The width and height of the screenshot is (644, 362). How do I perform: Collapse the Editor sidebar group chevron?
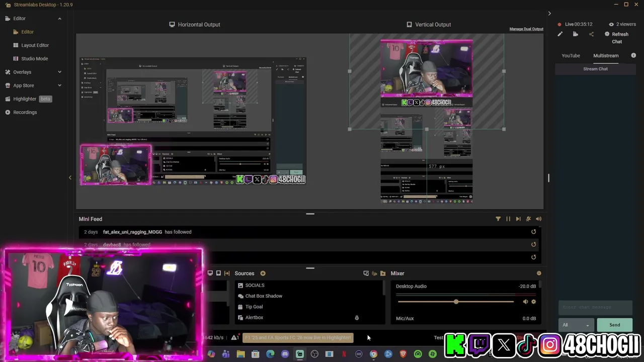click(59, 19)
